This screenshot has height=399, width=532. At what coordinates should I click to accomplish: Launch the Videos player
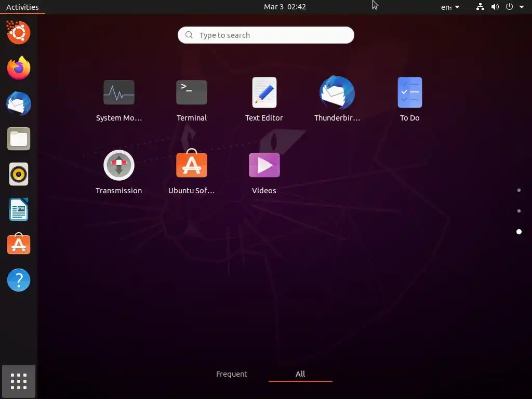pos(264,165)
